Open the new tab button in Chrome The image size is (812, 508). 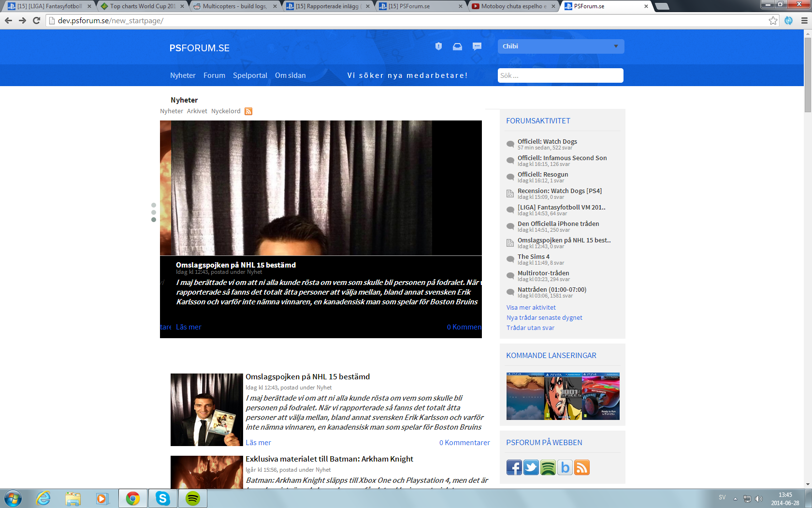click(662, 6)
